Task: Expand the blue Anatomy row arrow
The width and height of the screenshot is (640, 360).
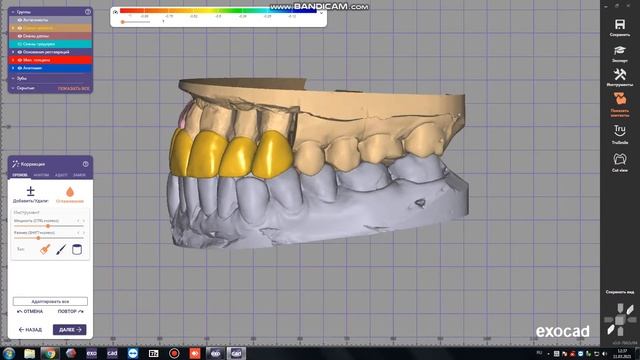Action: point(13,68)
